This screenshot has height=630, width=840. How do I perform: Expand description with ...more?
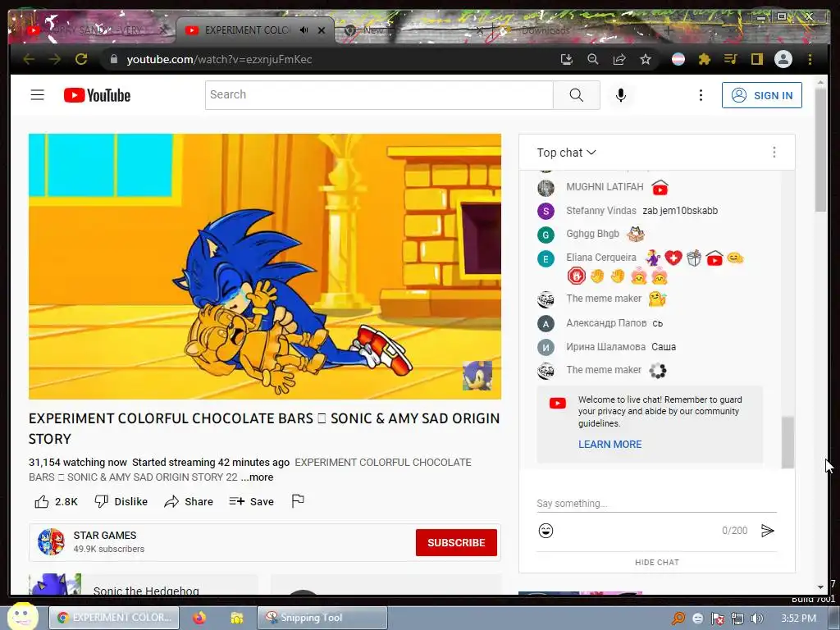(x=257, y=477)
